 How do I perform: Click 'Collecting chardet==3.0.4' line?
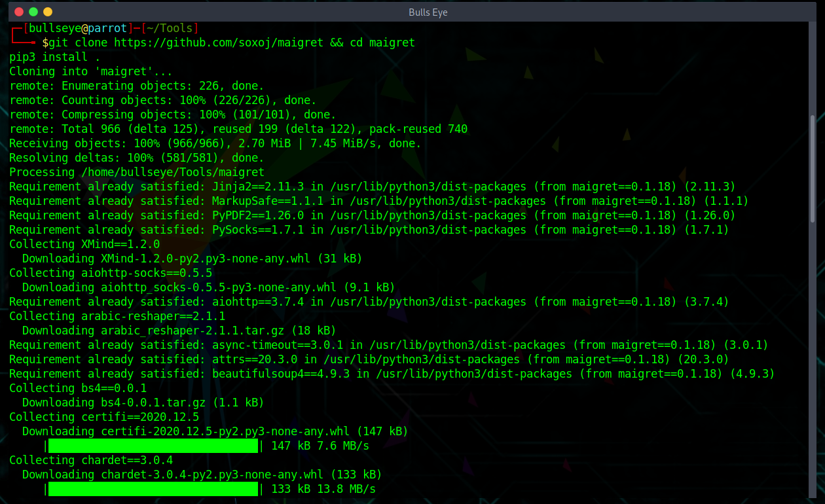[91, 461]
